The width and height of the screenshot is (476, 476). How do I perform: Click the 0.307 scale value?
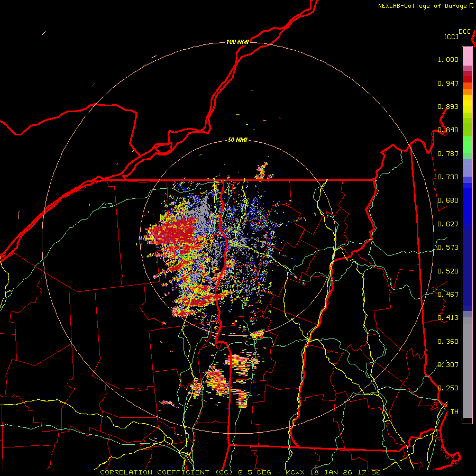click(x=448, y=365)
